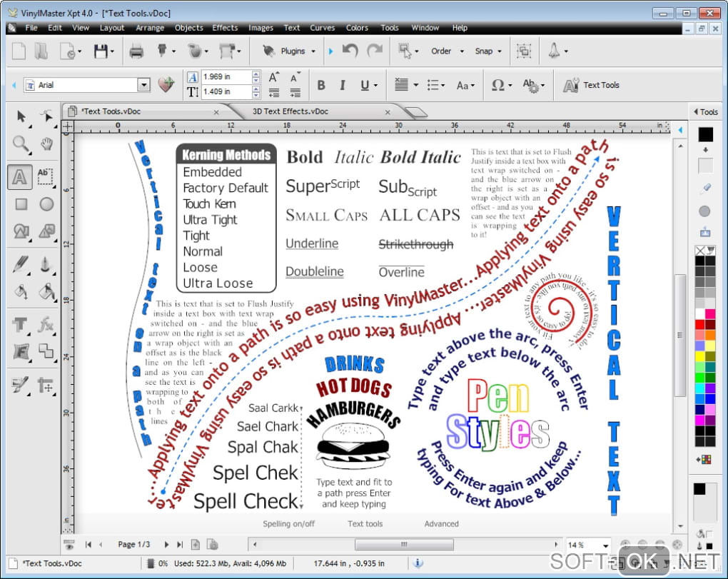Open the zoom 14% dropdown
Screen dimensions: 728x579
point(605,545)
